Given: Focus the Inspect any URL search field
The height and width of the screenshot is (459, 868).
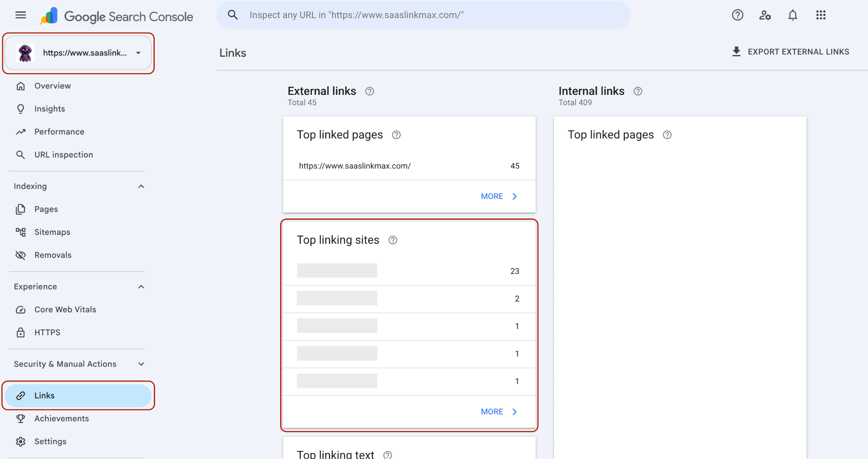Looking at the screenshot, I should point(424,15).
